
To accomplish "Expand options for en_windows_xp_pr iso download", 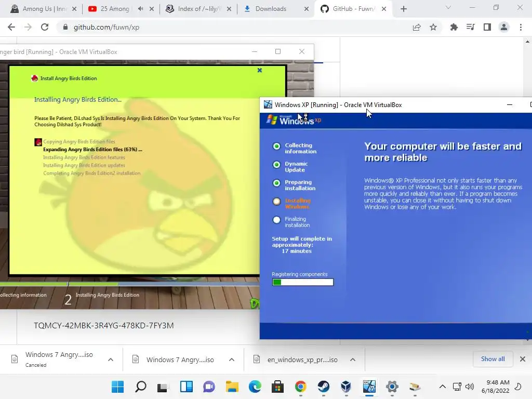I will 353,360.
